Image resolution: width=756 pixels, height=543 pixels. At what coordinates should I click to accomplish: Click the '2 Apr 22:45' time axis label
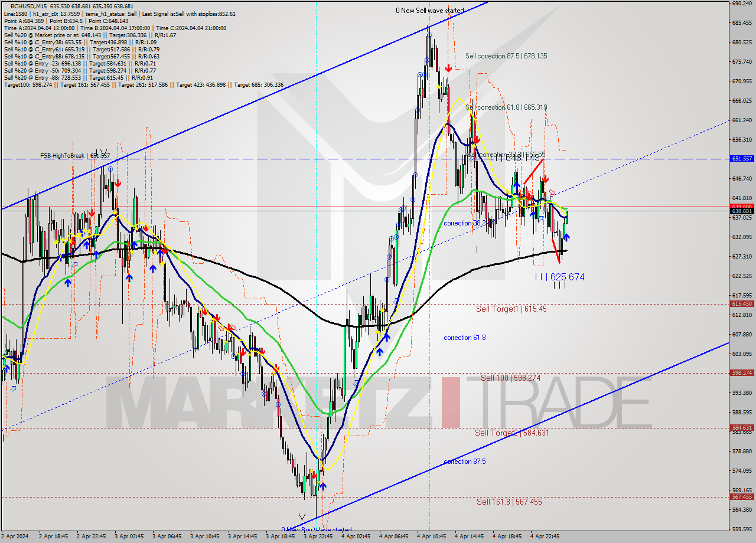[x=91, y=537]
